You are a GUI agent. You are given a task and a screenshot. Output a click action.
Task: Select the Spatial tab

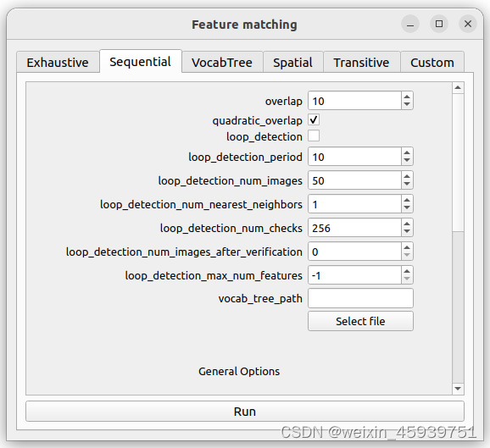coord(292,63)
